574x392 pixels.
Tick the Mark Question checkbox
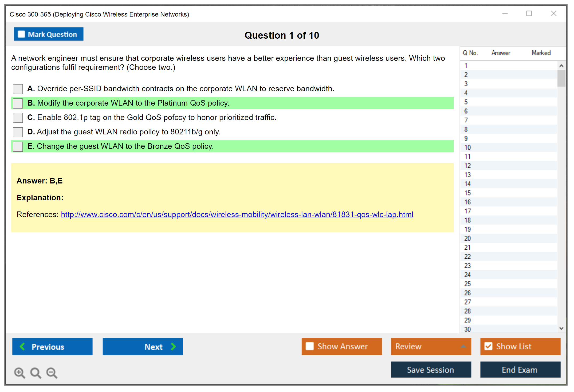click(x=21, y=34)
